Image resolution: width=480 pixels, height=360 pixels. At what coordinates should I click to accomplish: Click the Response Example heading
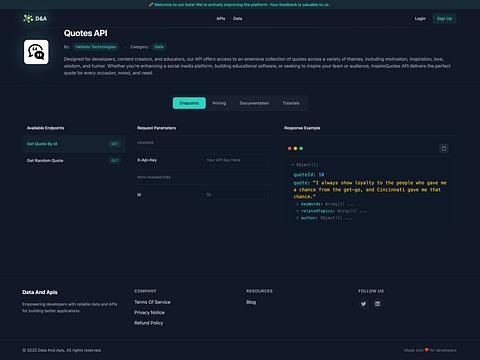point(302,128)
